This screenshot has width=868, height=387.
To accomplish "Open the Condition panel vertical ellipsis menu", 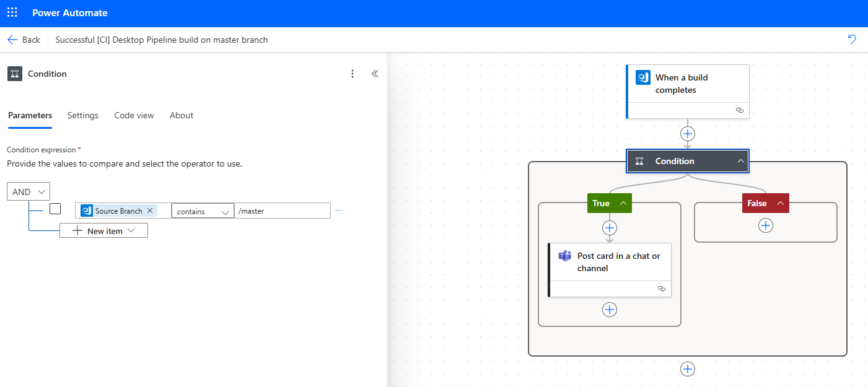I will [353, 74].
